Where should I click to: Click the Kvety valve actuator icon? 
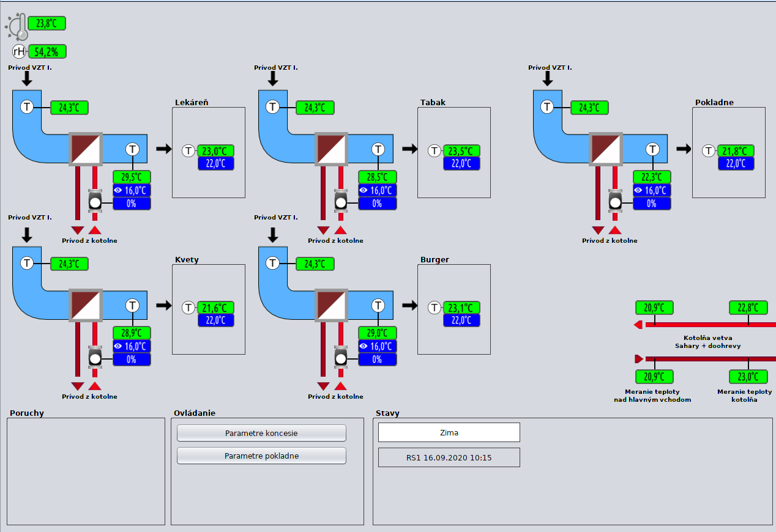95,357
